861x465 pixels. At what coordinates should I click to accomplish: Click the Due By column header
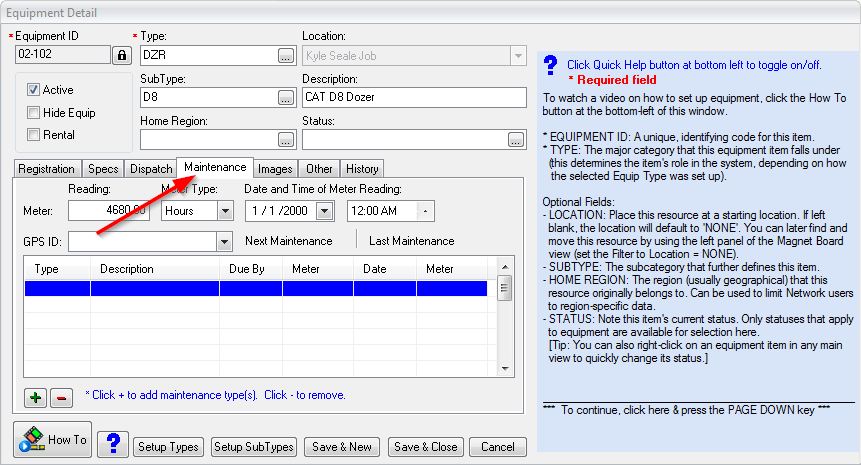[x=251, y=269]
